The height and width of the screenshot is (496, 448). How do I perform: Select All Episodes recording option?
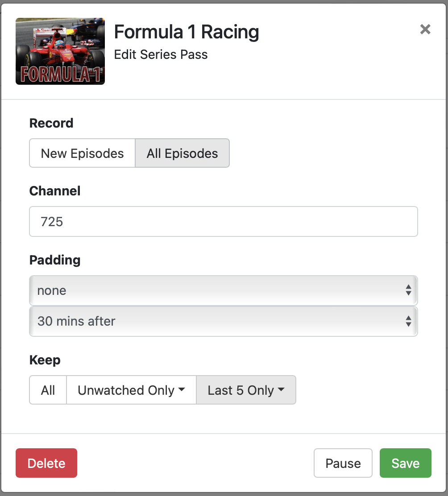[x=182, y=153]
